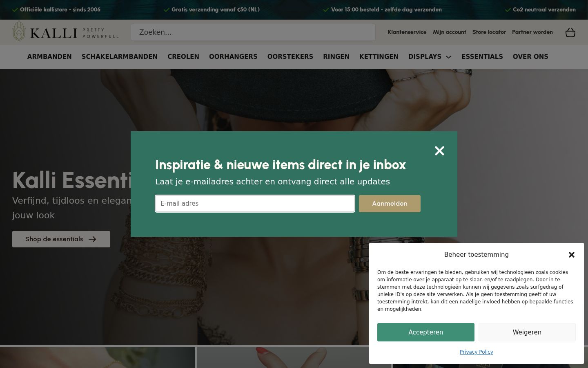Decline cookies with Weigeren button
588x368 pixels.
point(527,332)
